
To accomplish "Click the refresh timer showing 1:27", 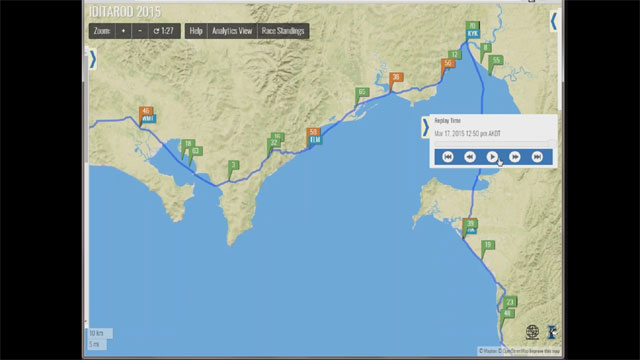I will click(164, 31).
